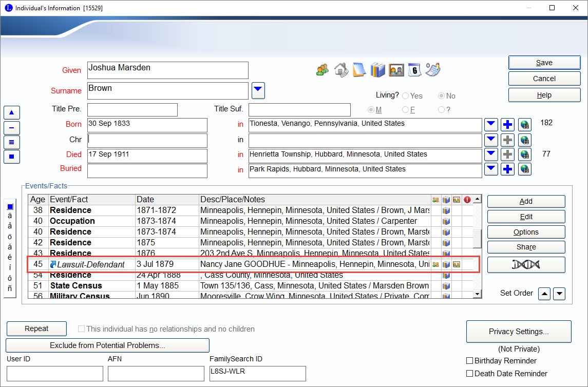
Task: Open the media photo gallery icon
Action: click(x=396, y=70)
